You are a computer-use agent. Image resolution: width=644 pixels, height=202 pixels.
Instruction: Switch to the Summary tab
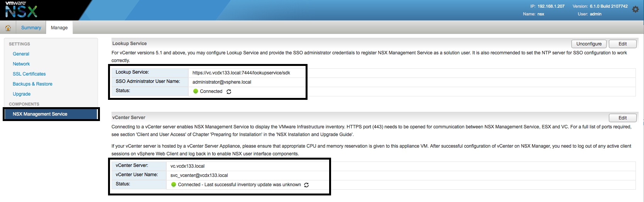pos(31,28)
